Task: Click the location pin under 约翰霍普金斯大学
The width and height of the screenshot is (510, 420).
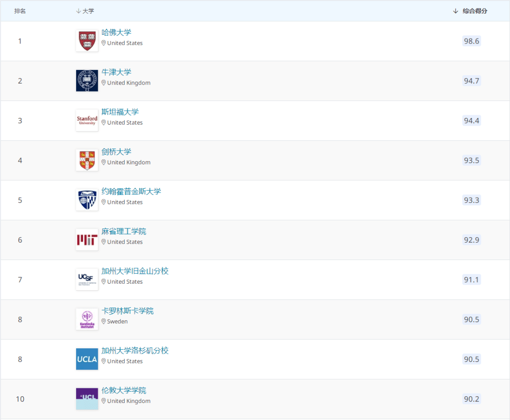Action: click(103, 202)
